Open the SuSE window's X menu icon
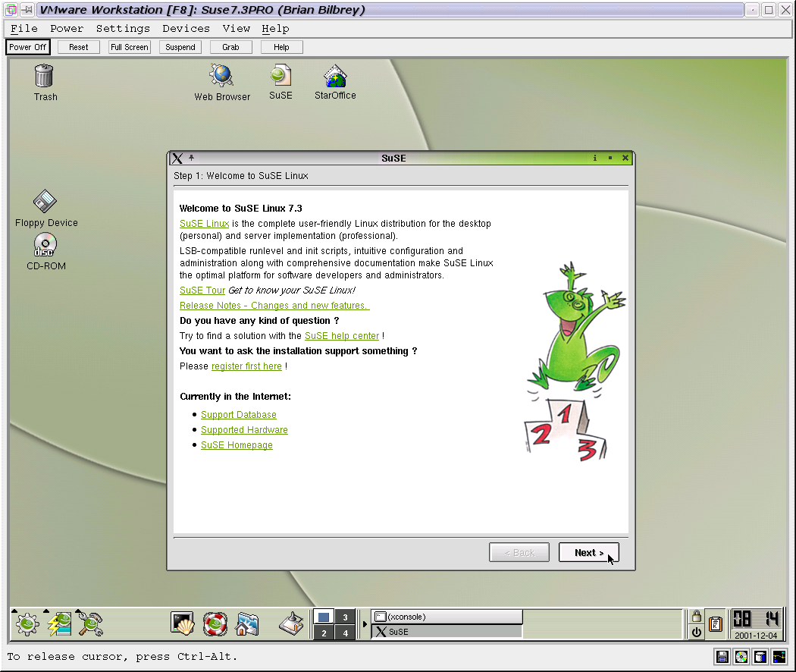The width and height of the screenshot is (796, 672). (177, 159)
